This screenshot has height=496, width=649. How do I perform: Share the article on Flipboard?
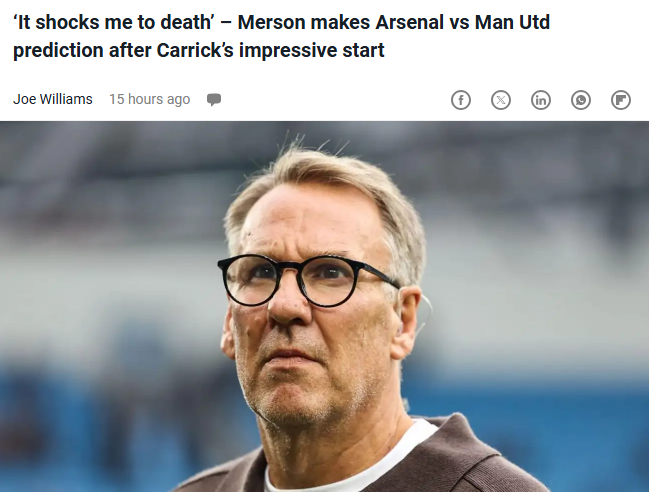coord(621,100)
